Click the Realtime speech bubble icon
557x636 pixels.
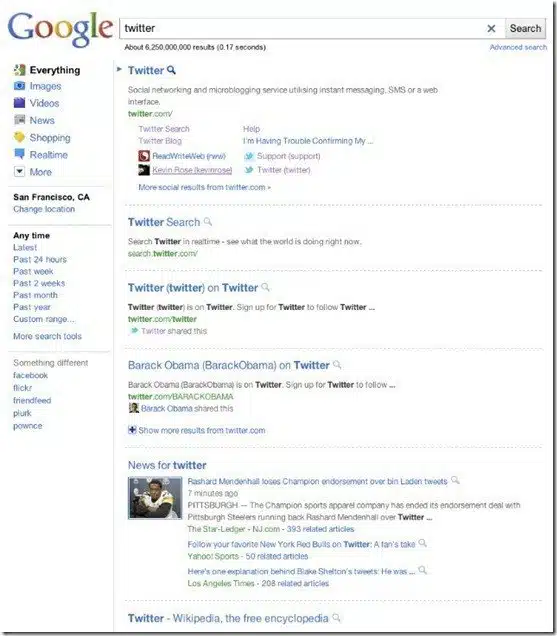click(x=19, y=154)
